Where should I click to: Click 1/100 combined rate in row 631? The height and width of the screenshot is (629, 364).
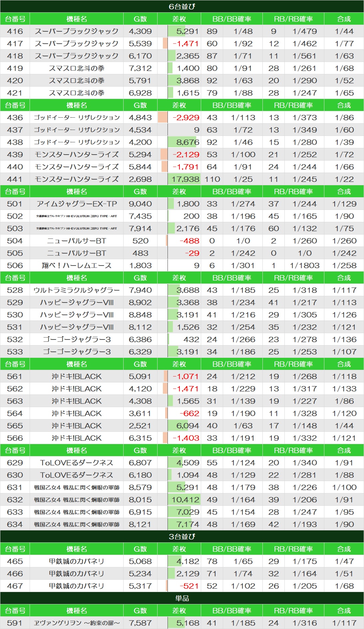click(x=344, y=487)
